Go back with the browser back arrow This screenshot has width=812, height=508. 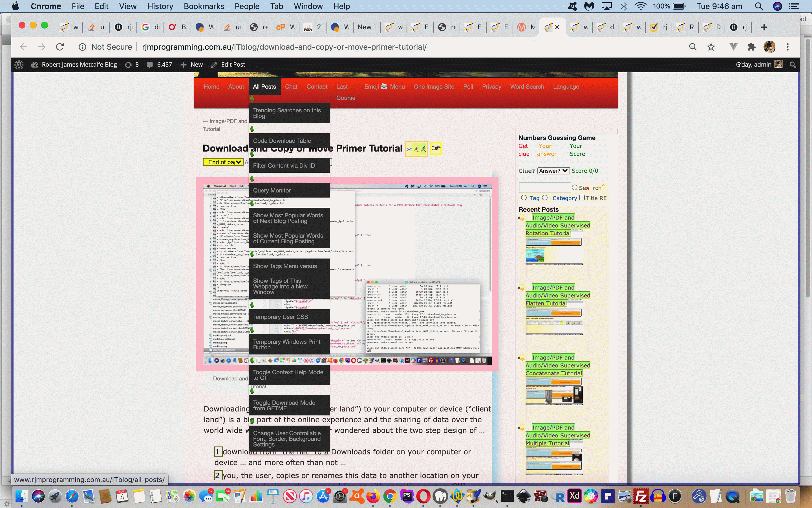pyautogui.click(x=23, y=47)
